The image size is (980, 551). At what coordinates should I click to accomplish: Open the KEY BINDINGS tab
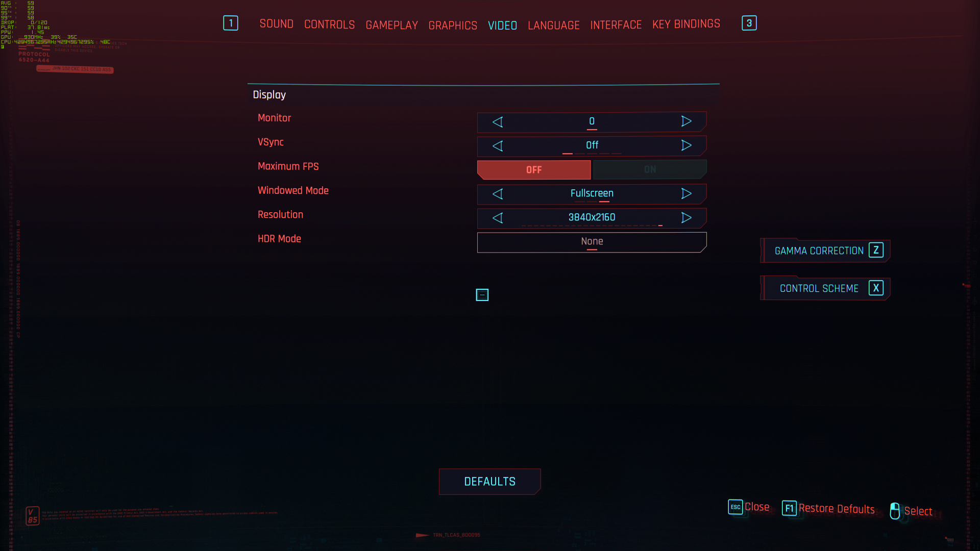point(686,23)
